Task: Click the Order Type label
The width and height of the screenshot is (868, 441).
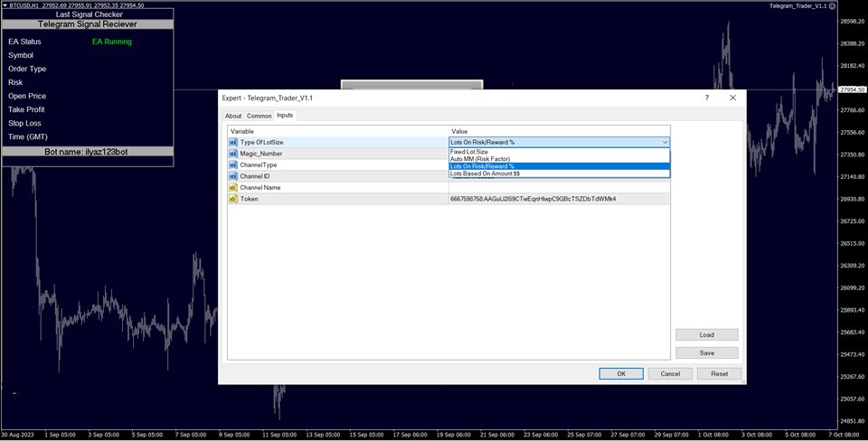Action: 26,69
